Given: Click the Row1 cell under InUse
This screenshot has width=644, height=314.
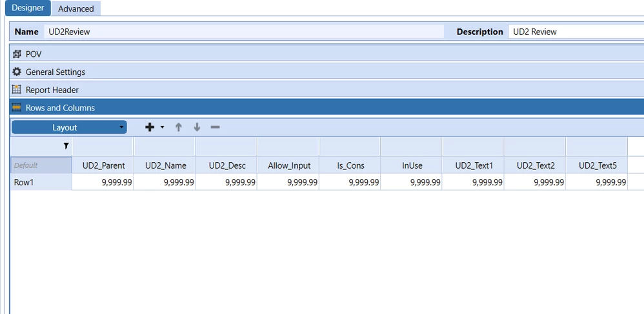Looking at the screenshot, I should pyautogui.click(x=412, y=182).
